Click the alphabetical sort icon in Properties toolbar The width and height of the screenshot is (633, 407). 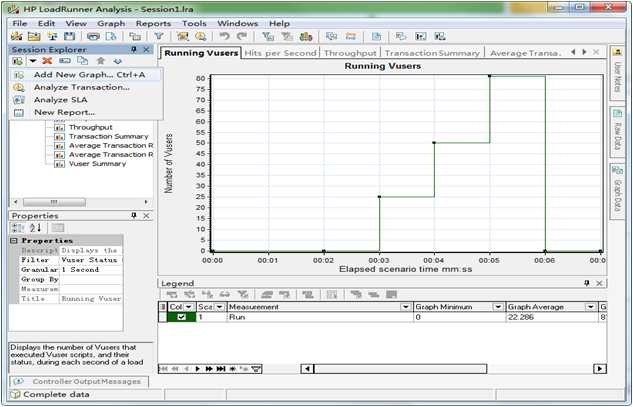click(36, 228)
